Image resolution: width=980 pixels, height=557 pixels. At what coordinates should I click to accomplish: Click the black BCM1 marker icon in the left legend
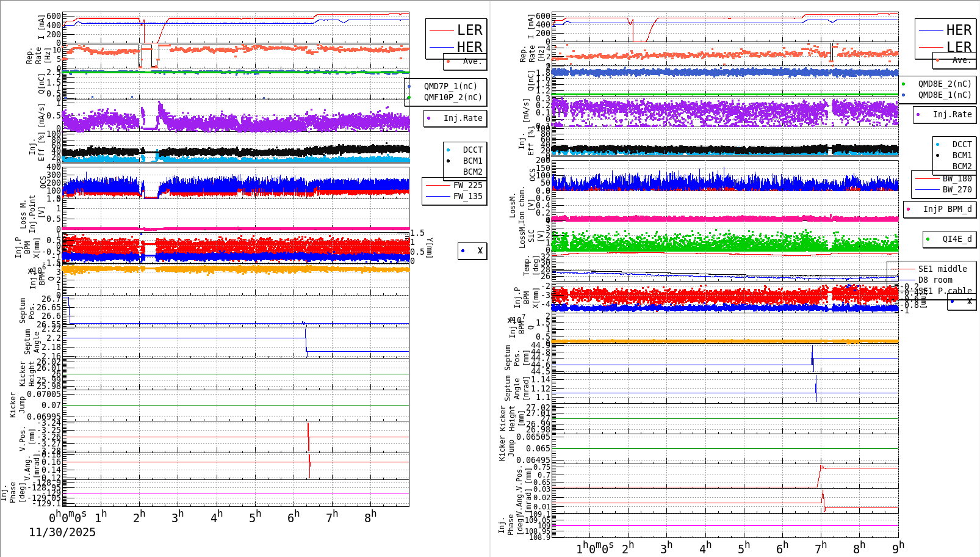448,160
